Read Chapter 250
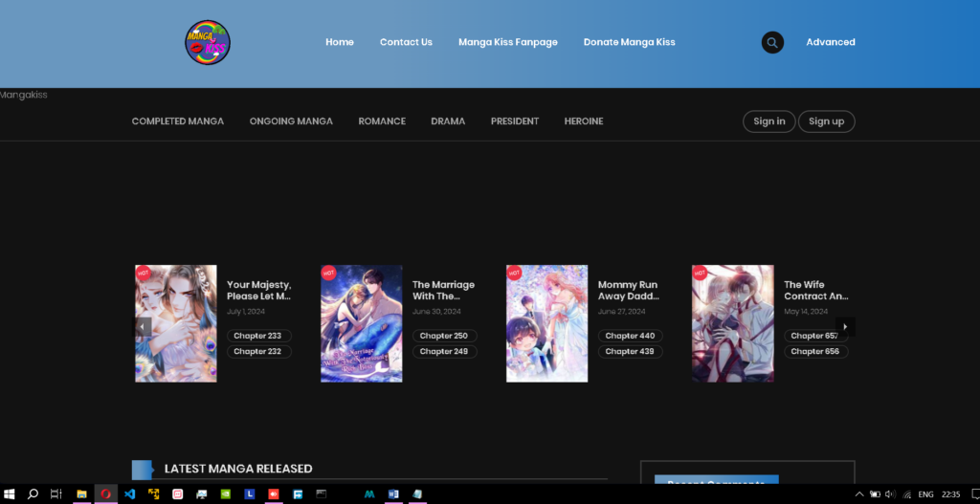Image resolution: width=980 pixels, height=504 pixels. click(444, 336)
